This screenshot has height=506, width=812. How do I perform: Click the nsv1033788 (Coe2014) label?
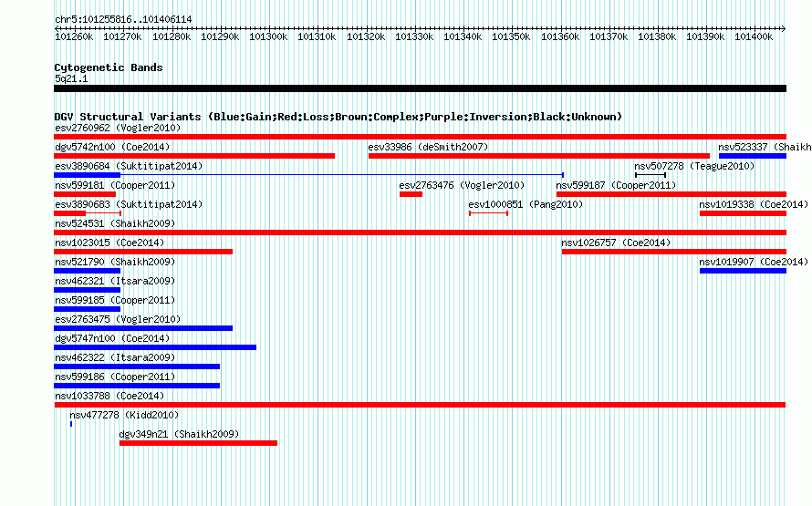(109, 396)
